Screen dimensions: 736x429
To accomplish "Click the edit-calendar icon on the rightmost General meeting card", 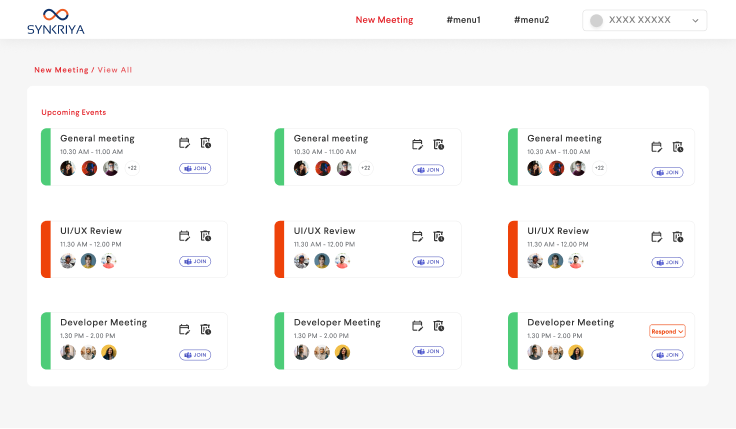I will (x=657, y=146).
